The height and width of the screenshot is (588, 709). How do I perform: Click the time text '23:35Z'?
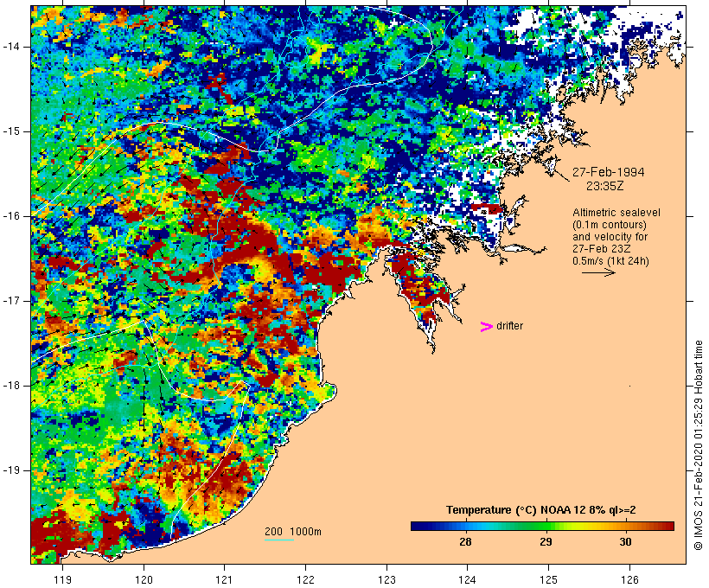point(604,186)
